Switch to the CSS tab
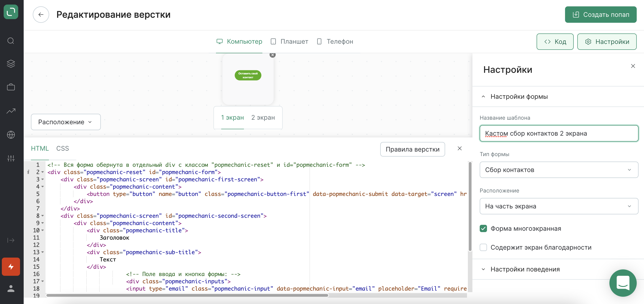 [63, 149]
